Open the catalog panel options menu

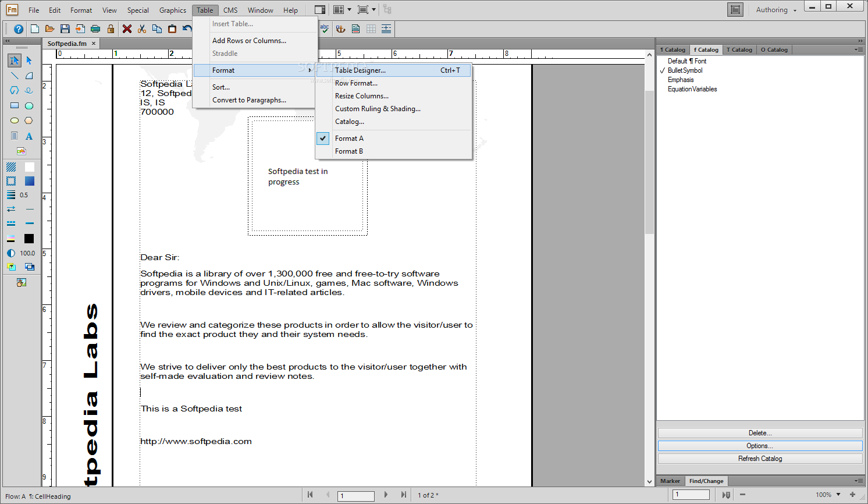pyautogui.click(x=859, y=50)
